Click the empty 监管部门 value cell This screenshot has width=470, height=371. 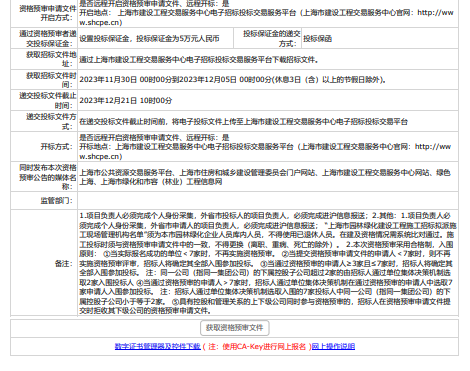click(268, 201)
